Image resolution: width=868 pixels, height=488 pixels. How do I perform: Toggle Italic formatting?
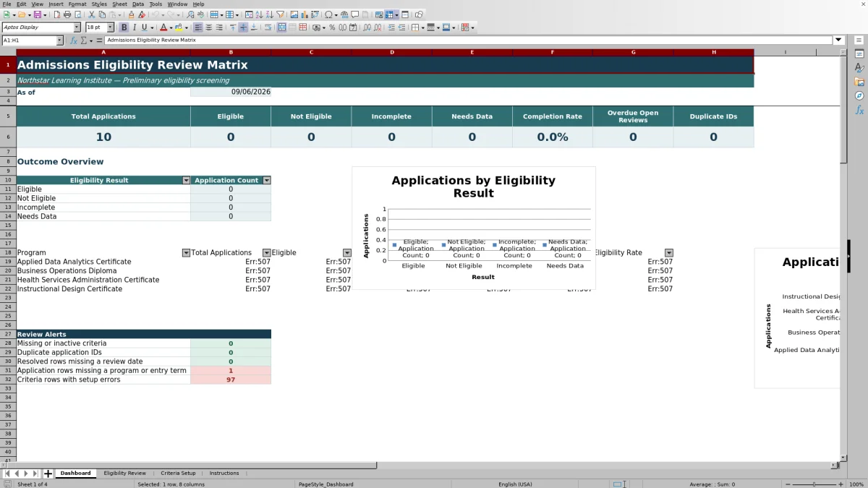tap(135, 27)
